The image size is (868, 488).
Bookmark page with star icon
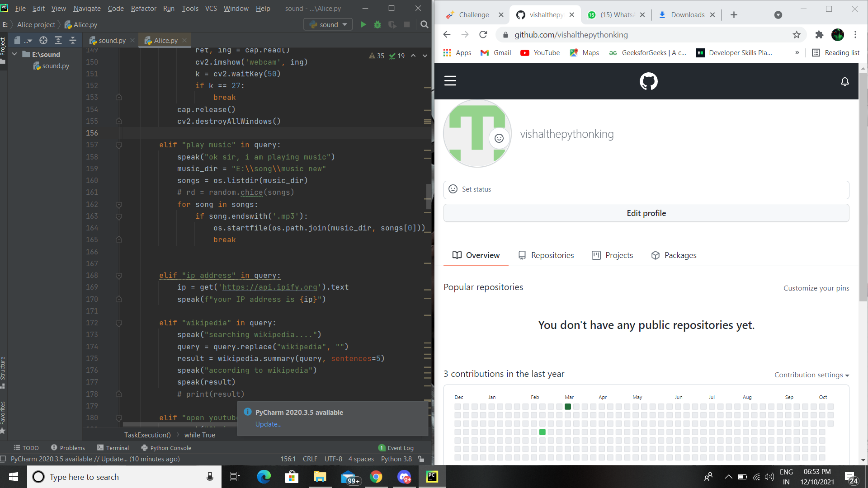(x=797, y=35)
